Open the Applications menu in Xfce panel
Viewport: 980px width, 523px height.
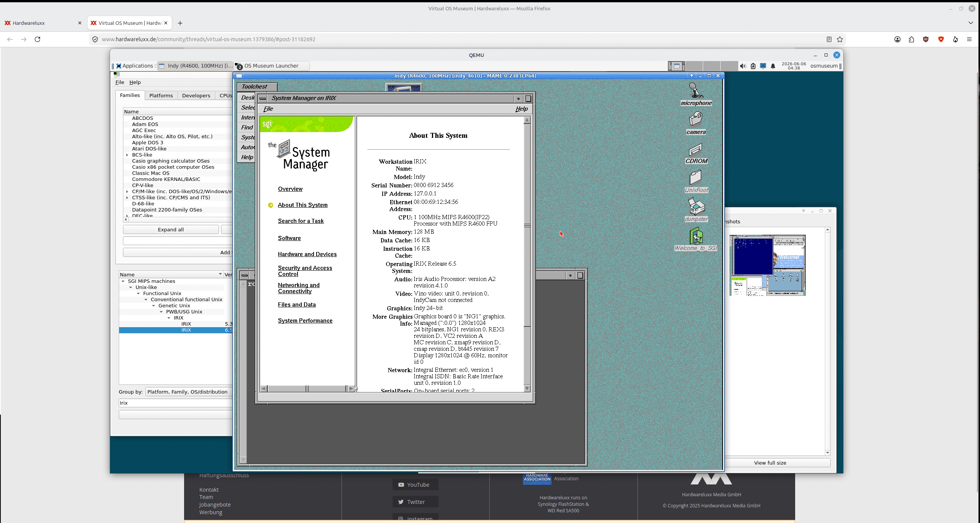tap(134, 66)
